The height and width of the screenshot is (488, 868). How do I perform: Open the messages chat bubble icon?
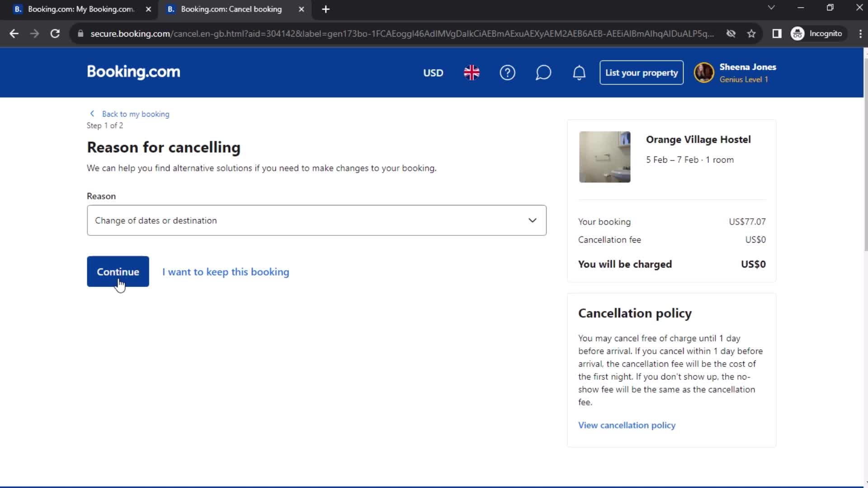pyautogui.click(x=543, y=72)
